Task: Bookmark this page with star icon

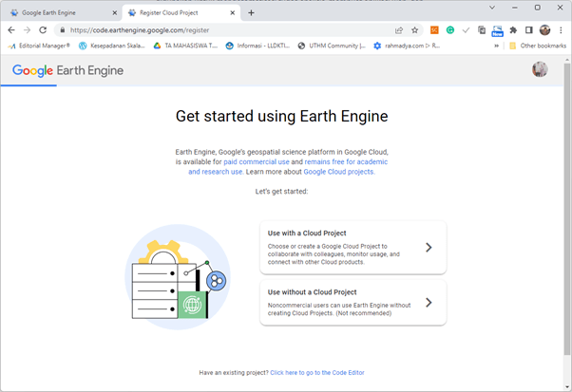Action: tap(414, 29)
